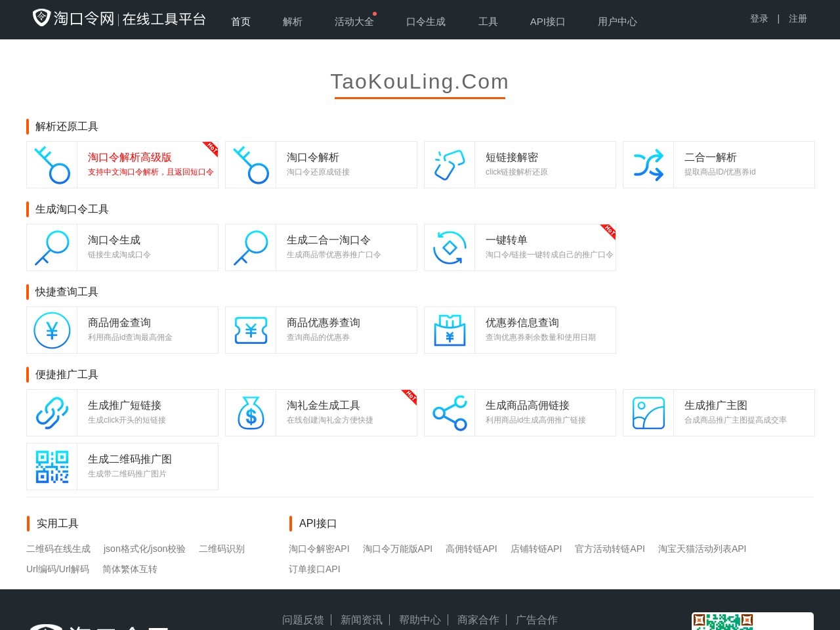Open the 生成推广主图 title link
This screenshot has width=840, height=630.
716,406
